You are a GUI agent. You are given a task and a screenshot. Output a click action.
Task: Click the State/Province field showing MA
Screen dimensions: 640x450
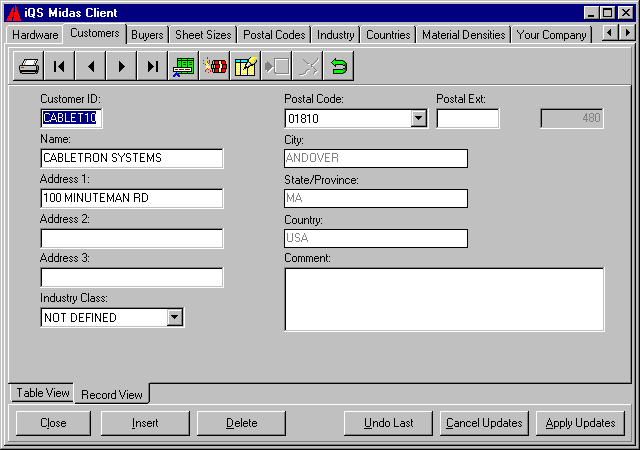(376, 198)
